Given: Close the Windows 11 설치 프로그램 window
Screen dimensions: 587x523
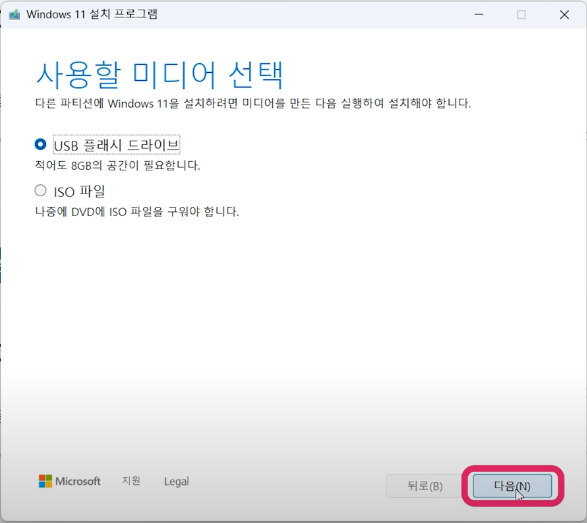Looking at the screenshot, I should (x=564, y=15).
